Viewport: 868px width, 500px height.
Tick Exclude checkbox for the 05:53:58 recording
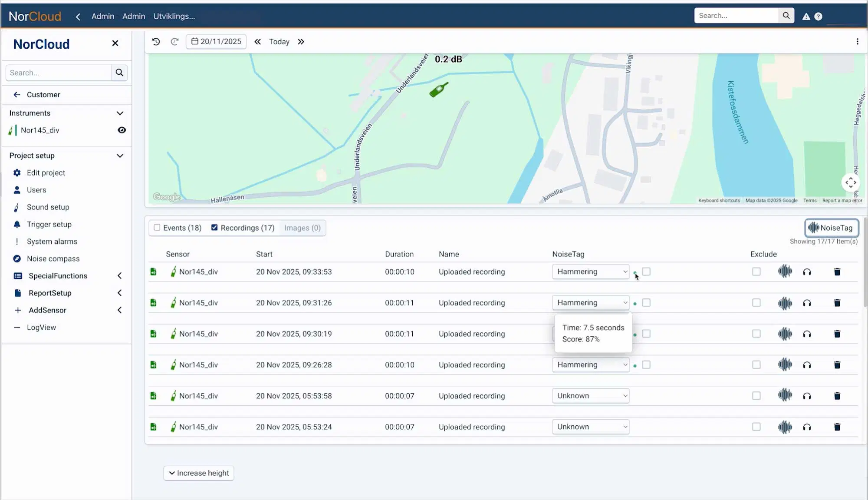pos(756,396)
